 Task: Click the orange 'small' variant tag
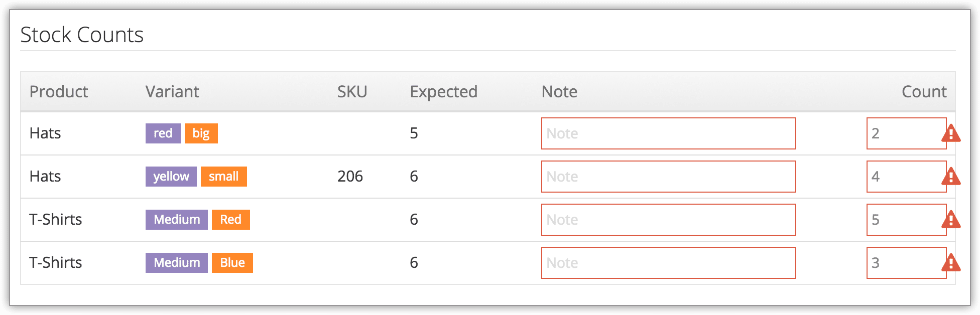(224, 177)
